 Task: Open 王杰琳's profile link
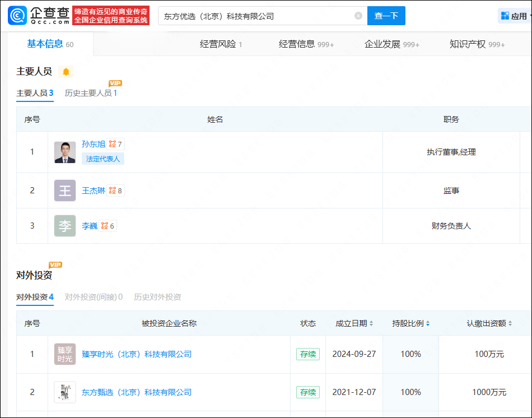94,191
